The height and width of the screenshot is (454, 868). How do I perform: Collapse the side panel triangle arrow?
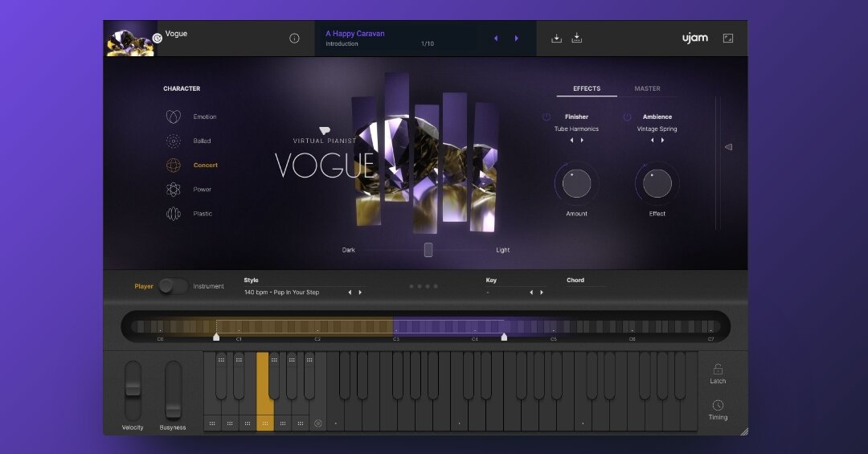728,147
